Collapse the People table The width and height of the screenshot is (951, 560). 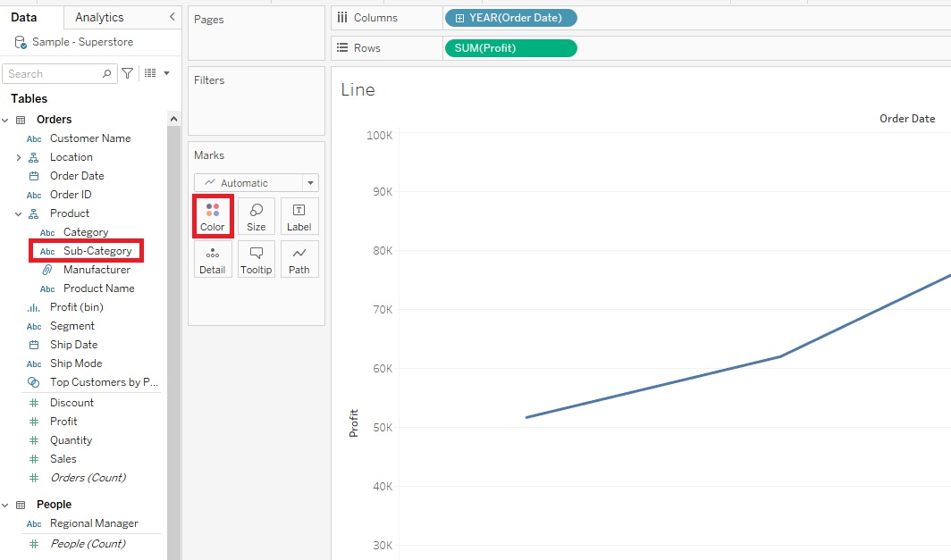point(4,505)
